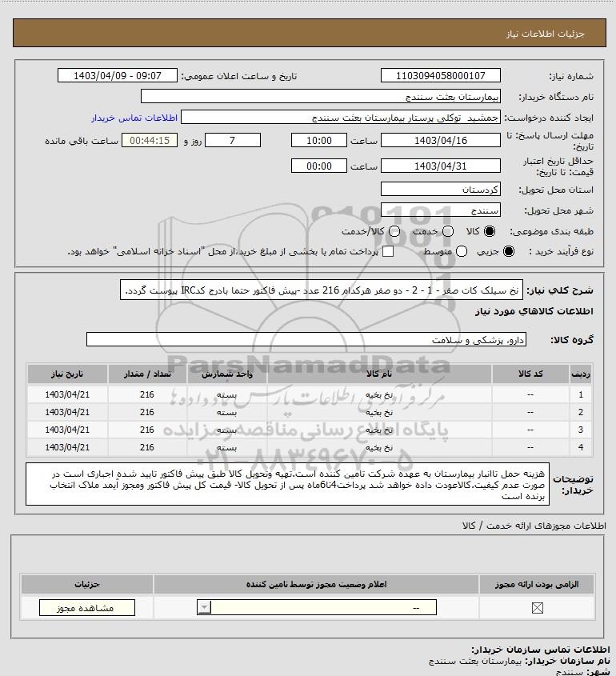
Task: Click نخ بخیه in row 3
Action: pos(379,430)
